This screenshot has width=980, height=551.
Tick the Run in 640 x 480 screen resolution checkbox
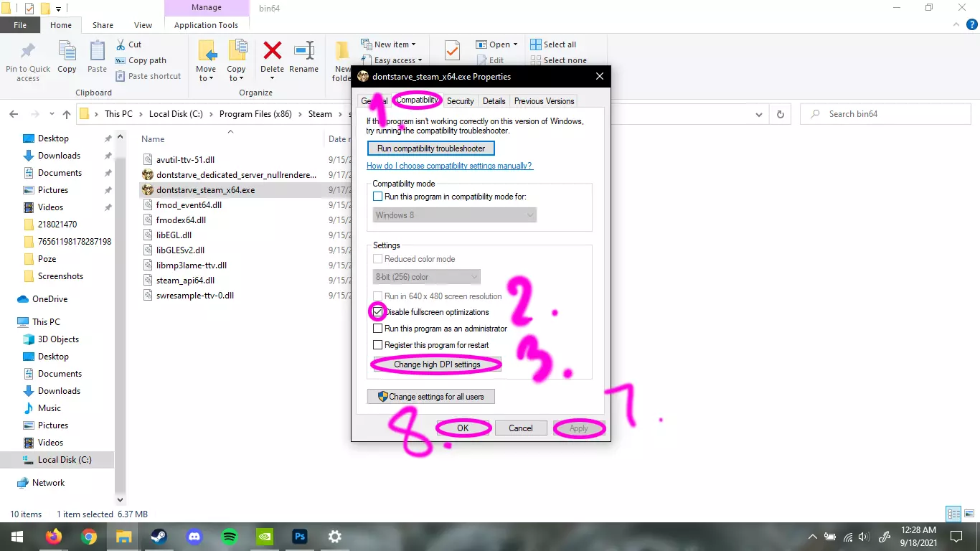coord(378,296)
